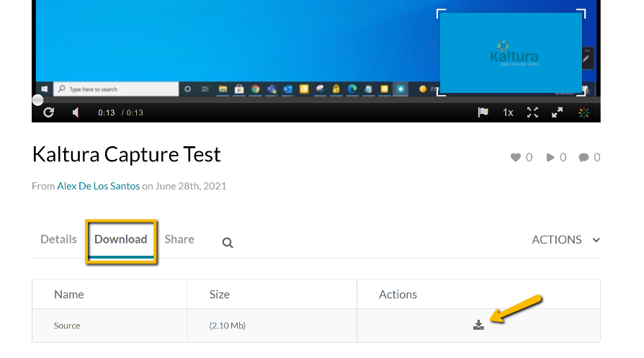644x358 pixels.
Task: Click the June 28th, 2021 date text
Action: (191, 186)
